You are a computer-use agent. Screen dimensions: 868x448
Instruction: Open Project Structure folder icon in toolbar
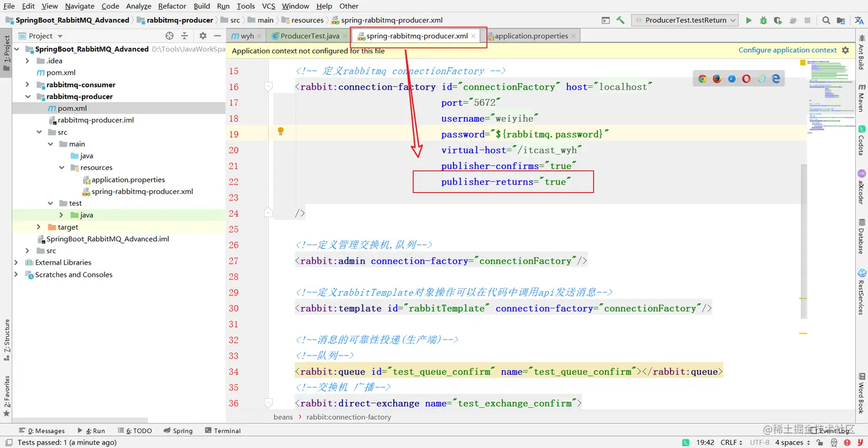[842, 20]
